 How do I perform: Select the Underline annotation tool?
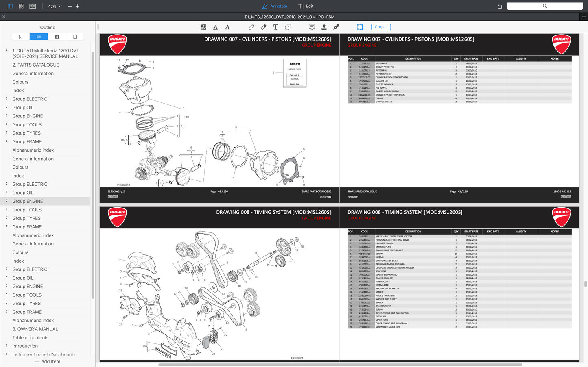tap(215, 27)
